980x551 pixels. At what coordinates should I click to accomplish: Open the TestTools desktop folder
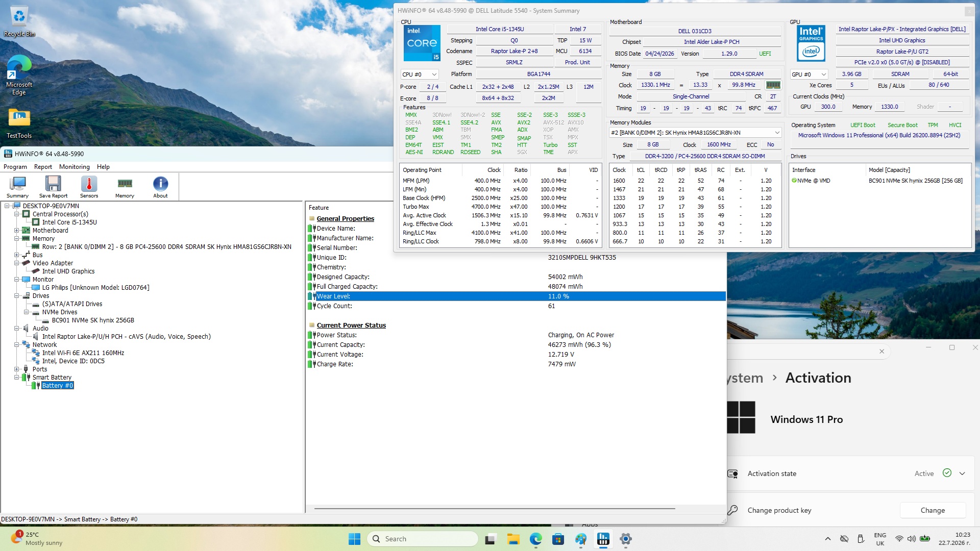19,123
